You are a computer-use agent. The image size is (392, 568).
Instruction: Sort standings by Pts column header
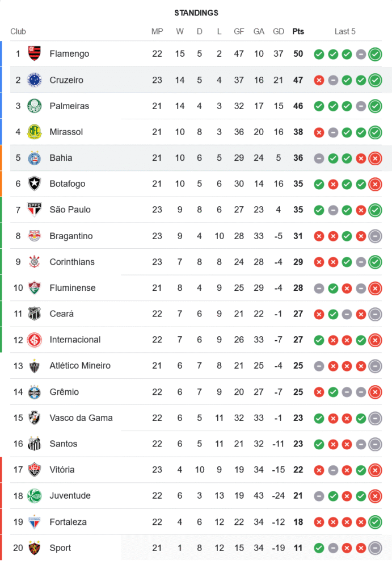click(298, 32)
